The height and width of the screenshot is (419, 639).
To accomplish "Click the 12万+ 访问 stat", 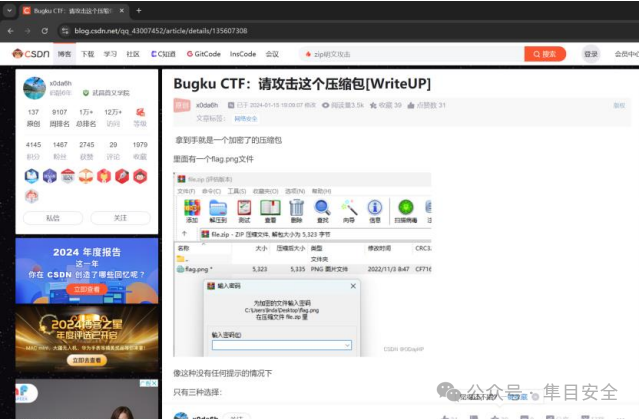I will [x=113, y=118].
